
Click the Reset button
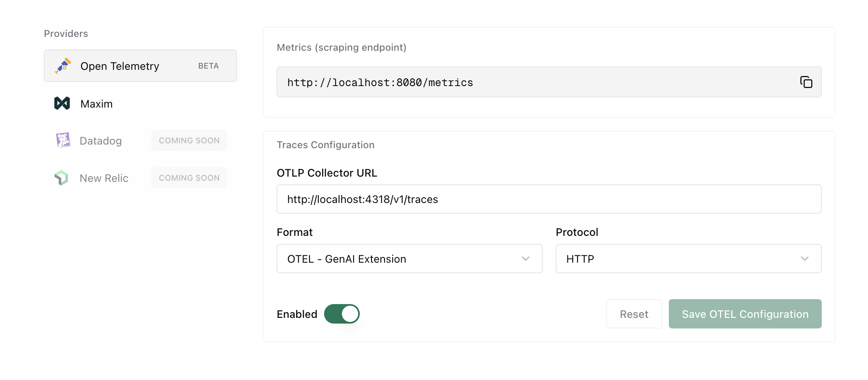pyautogui.click(x=634, y=314)
